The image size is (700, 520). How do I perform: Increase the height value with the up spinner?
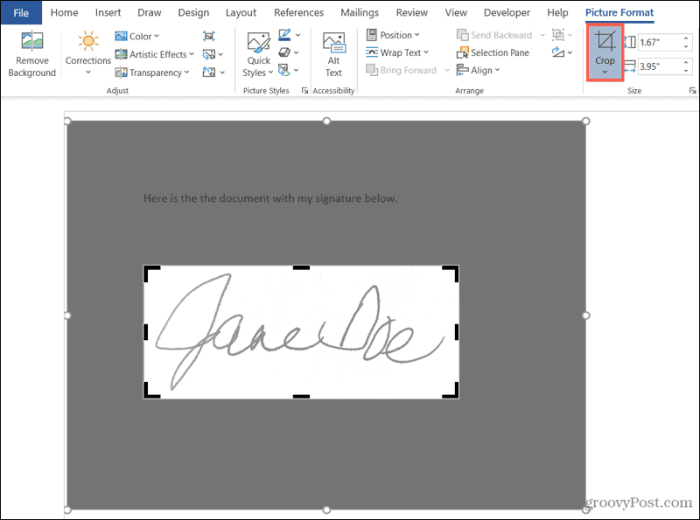686,39
